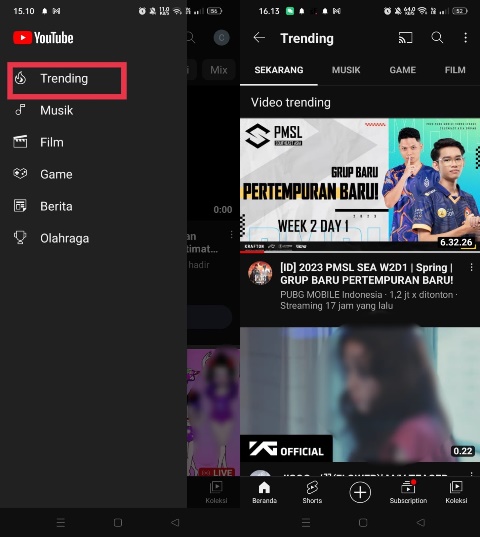The width and height of the screenshot is (480, 537).
Task: Open Trending from the YouTube side menu
Action: pos(67,79)
